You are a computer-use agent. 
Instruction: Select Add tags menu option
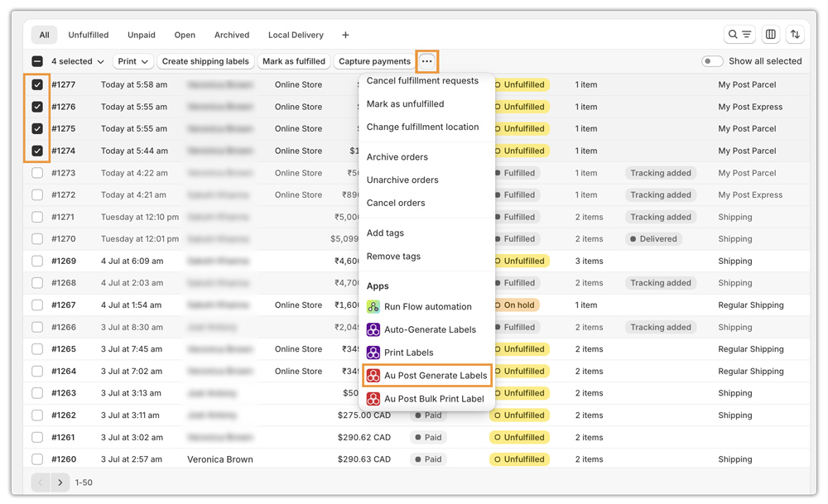(x=385, y=233)
